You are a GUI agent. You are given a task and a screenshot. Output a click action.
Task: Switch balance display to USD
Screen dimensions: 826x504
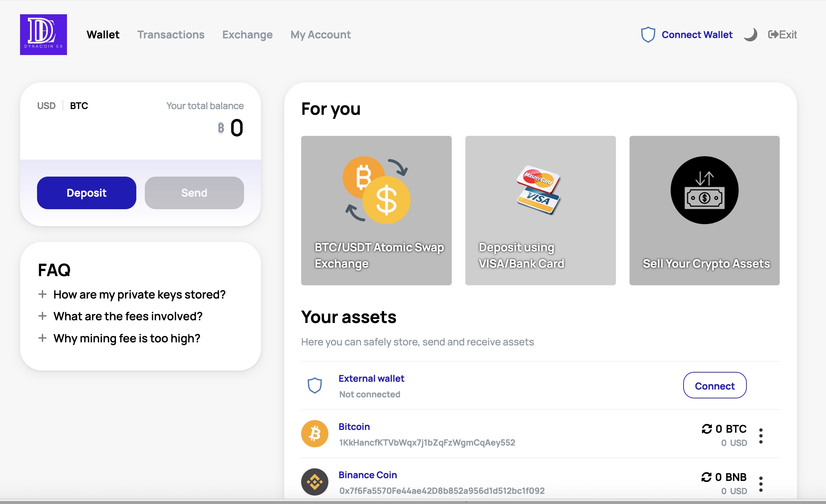[x=46, y=106]
